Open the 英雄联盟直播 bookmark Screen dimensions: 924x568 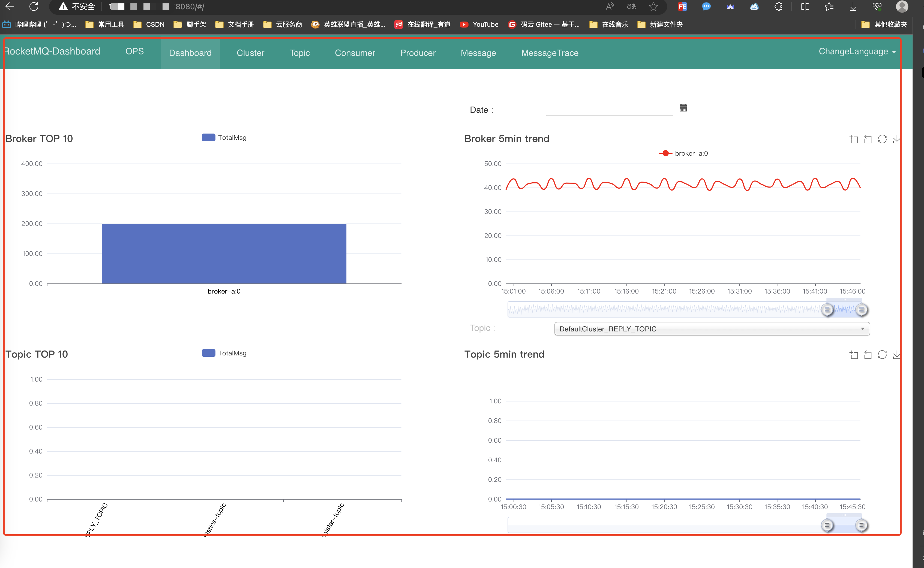coord(349,25)
